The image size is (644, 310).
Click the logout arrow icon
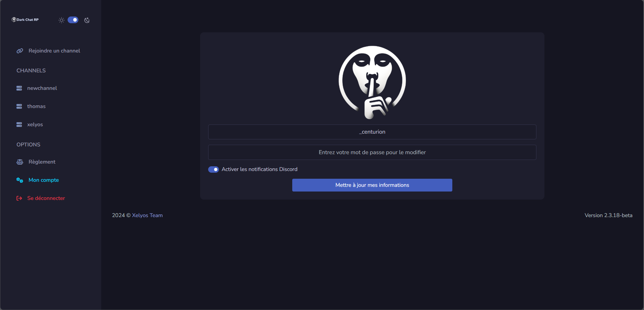click(19, 198)
